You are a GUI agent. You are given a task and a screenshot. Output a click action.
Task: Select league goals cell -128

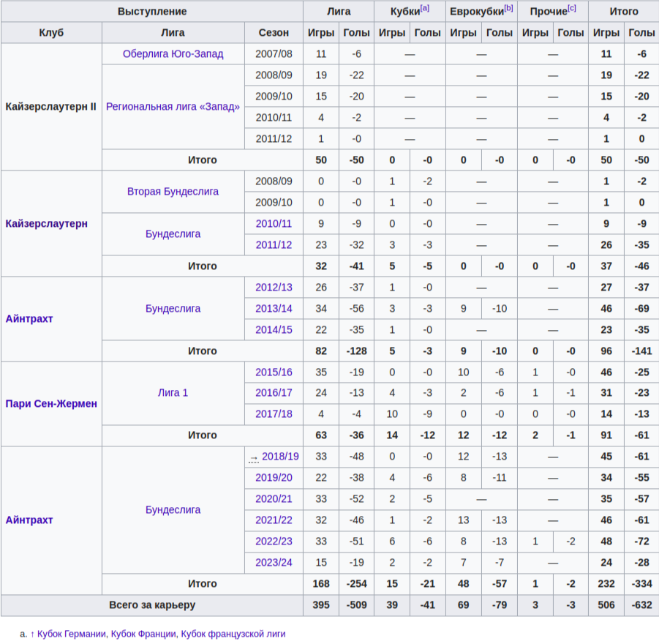point(356,351)
